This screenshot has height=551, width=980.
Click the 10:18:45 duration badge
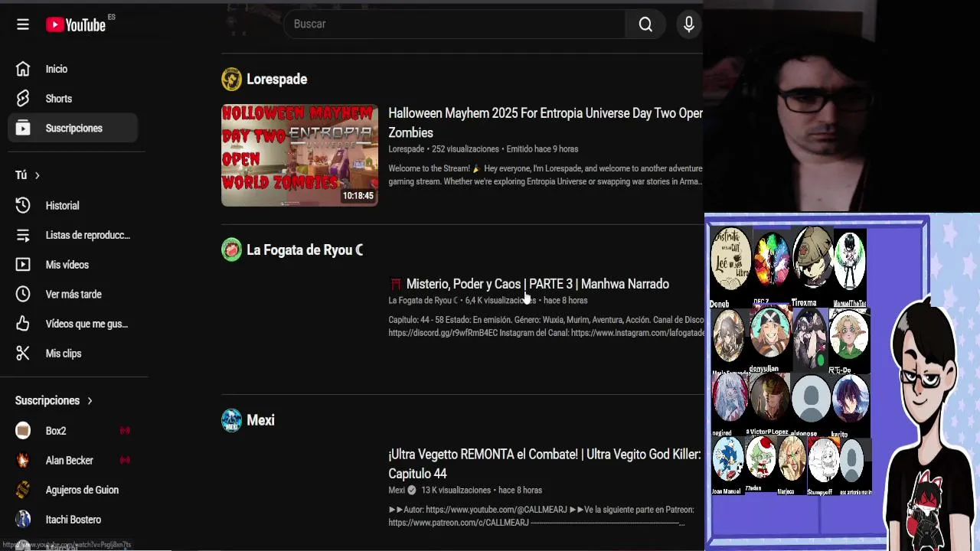(358, 196)
